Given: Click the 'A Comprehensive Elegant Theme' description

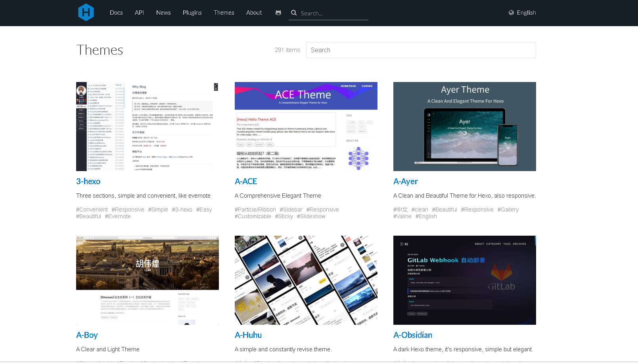Looking at the screenshot, I should [278, 196].
